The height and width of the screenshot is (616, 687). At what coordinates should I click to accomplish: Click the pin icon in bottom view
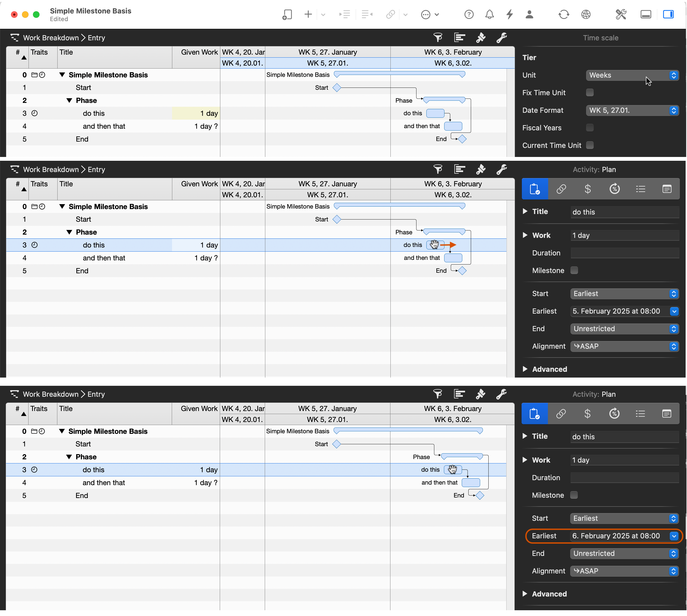480,394
